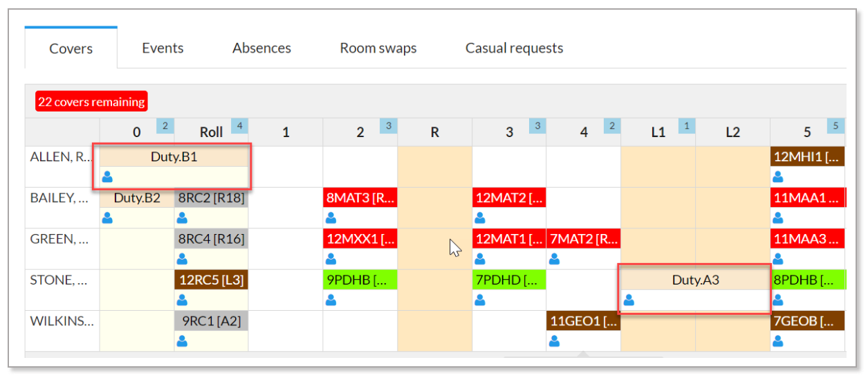The height and width of the screenshot is (378, 868).
Task: Select the 8MAT3 class for Bailey
Action: (360, 198)
